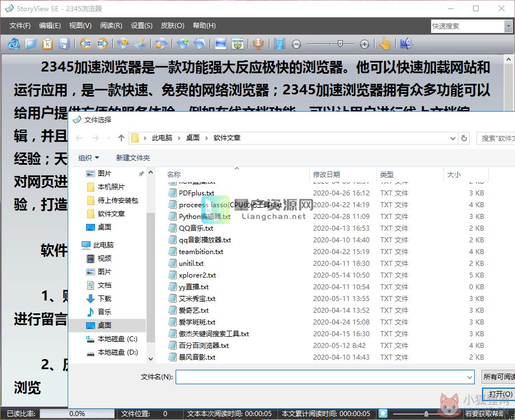This screenshot has height=420, width=515.
Task: Adjust the status bar slider handle
Action: (x=426, y=413)
